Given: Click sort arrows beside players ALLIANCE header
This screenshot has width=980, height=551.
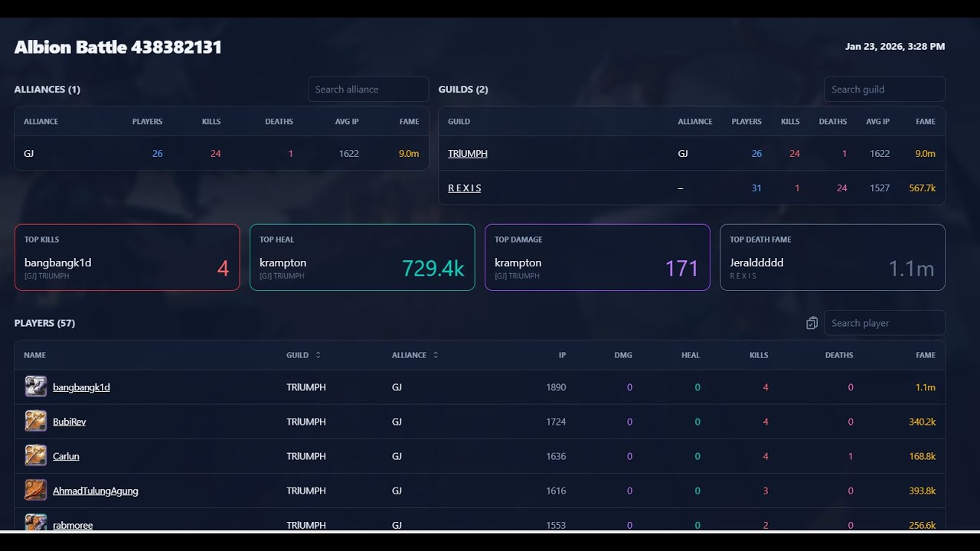Looking at the screenshot, I should tap(436, 355).
